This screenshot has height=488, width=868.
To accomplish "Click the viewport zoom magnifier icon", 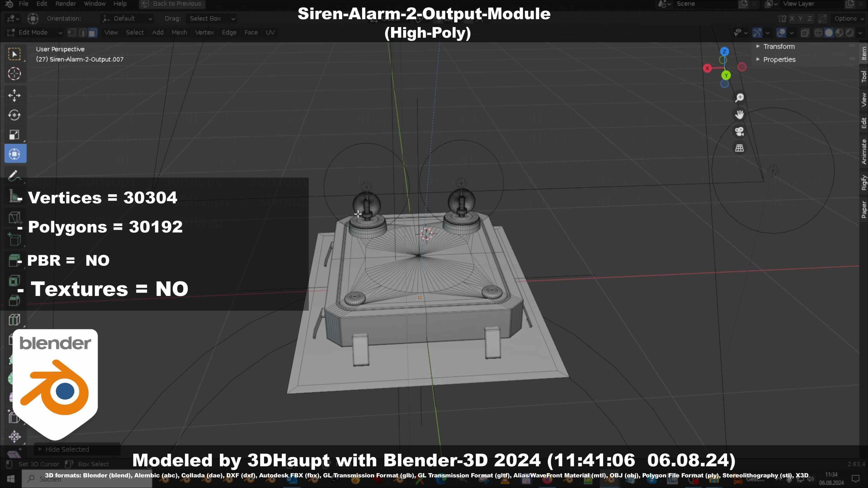I will 739,98.
